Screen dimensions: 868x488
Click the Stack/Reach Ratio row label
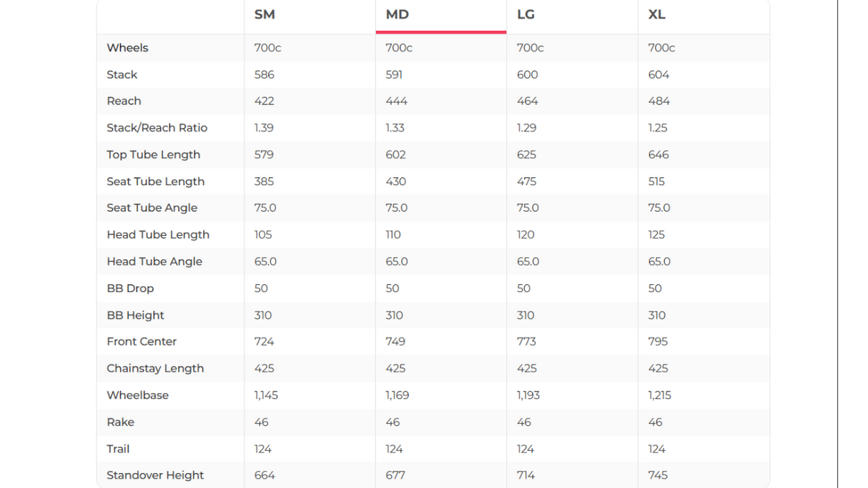(157, 128)
